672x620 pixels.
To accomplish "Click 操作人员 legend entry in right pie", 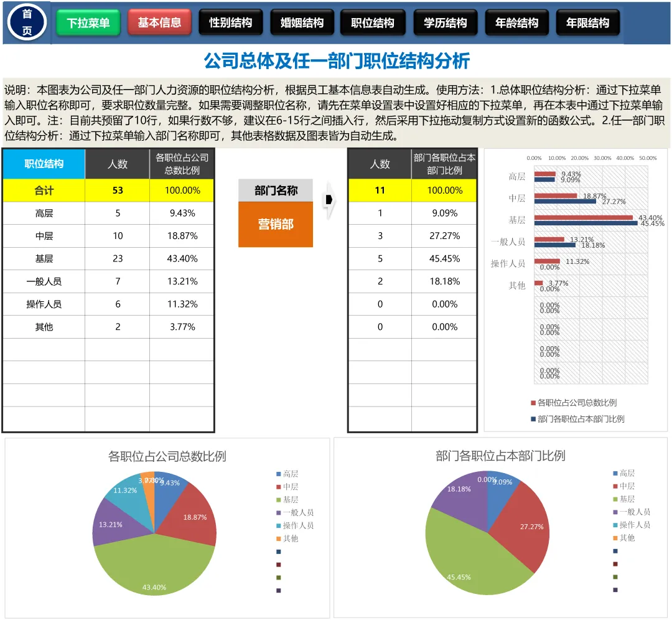I will [x=632, y=524].
